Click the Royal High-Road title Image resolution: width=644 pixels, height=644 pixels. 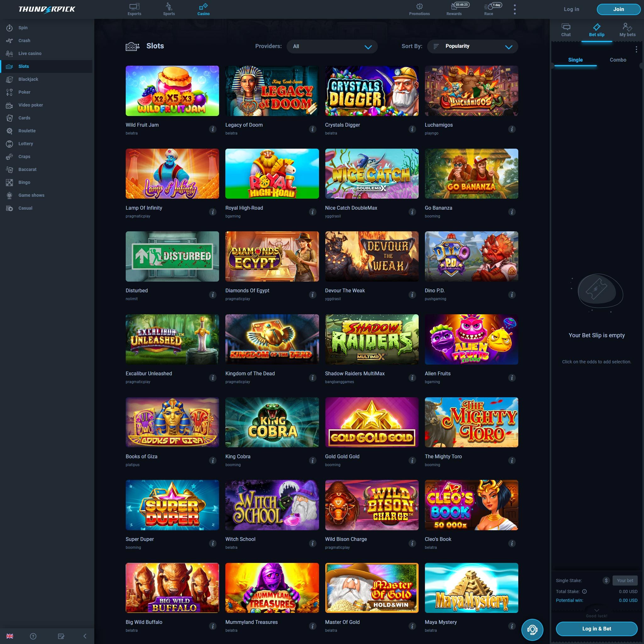coord(244,208)
